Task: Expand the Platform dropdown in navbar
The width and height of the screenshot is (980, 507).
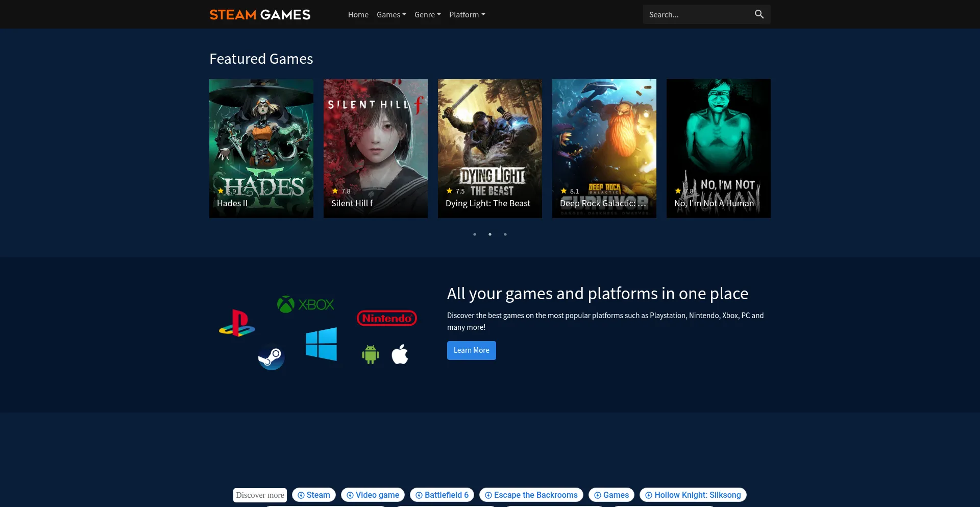Action: tap(467, 15)
